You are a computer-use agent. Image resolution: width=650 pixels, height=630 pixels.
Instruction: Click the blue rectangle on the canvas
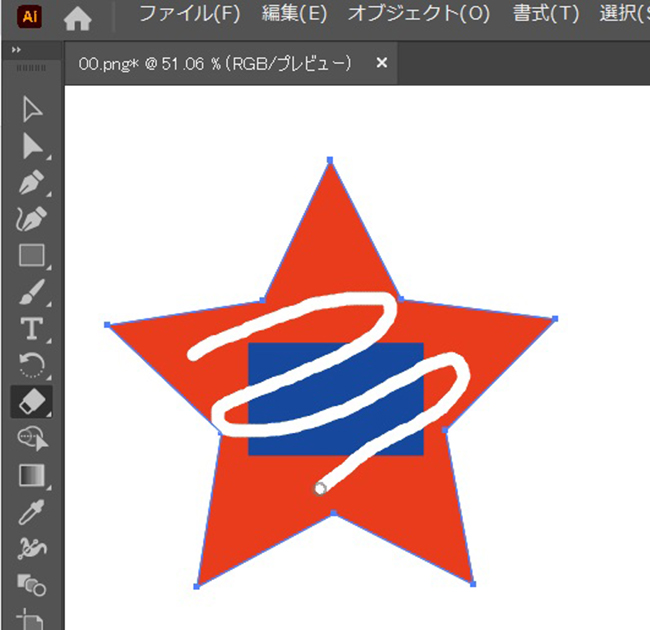tap(336, 399)
